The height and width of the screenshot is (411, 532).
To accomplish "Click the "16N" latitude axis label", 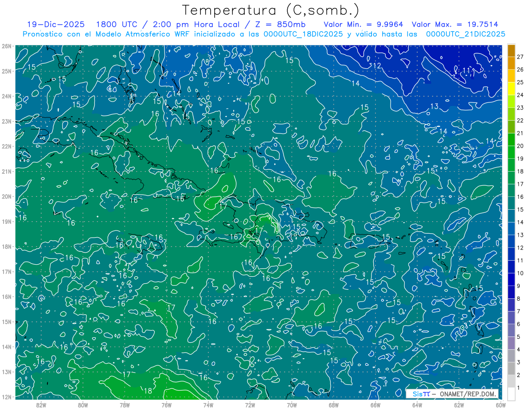I will [x=6, y=296].
